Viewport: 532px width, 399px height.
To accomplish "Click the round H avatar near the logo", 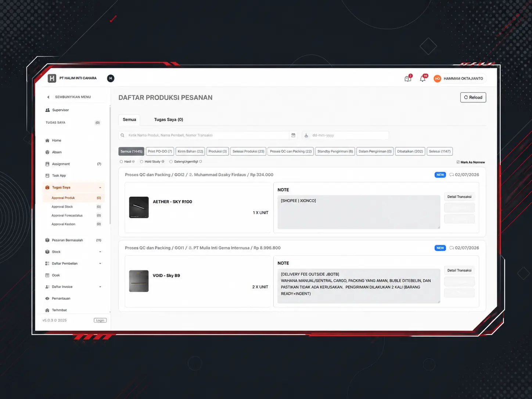I will (x=111, y=78).
